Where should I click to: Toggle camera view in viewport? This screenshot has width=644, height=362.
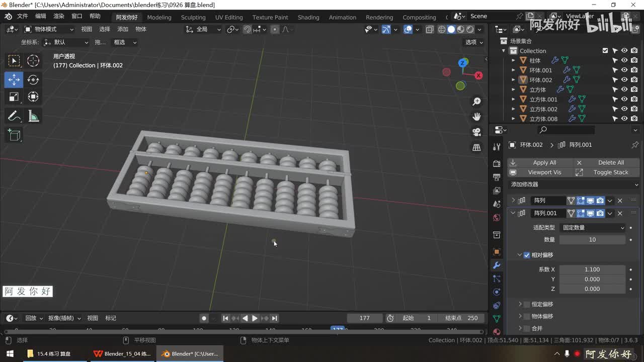click(476, 132)
